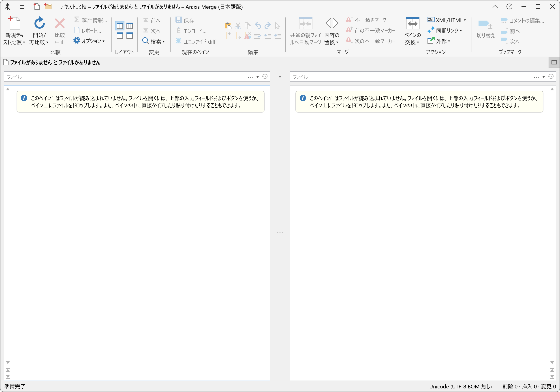Image resolution: width=560 pixels, height=392 pixels.
Task: Click the new folder comparison icon in title bar
Action: pyautogui.click(x=48, y=7)
